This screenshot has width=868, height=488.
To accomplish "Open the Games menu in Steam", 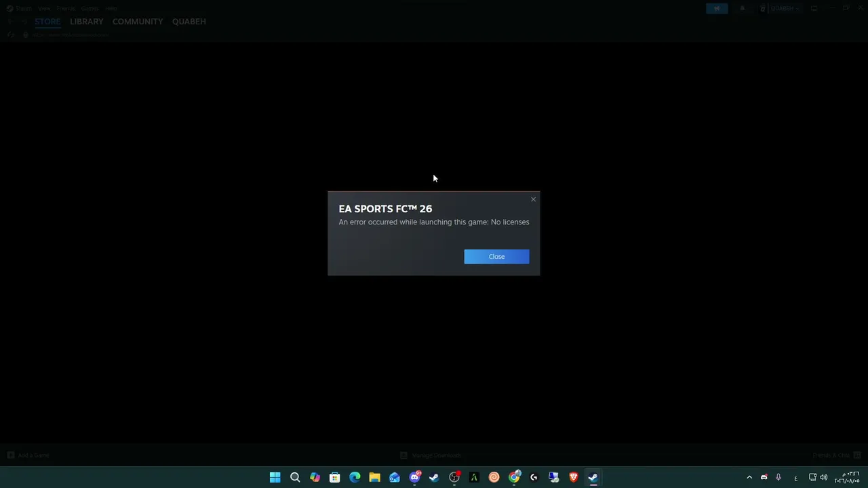I will [90, 8].
